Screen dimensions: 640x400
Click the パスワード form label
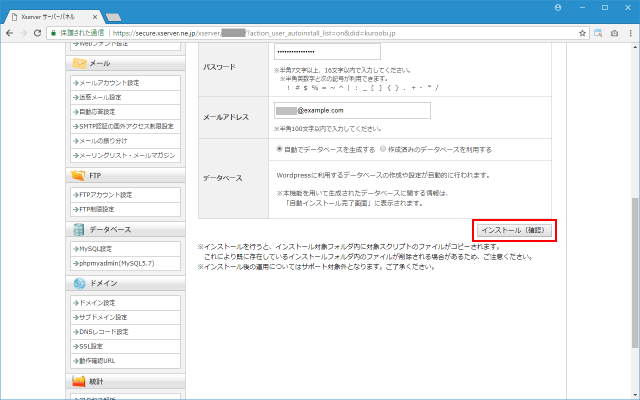click(219, 67)
